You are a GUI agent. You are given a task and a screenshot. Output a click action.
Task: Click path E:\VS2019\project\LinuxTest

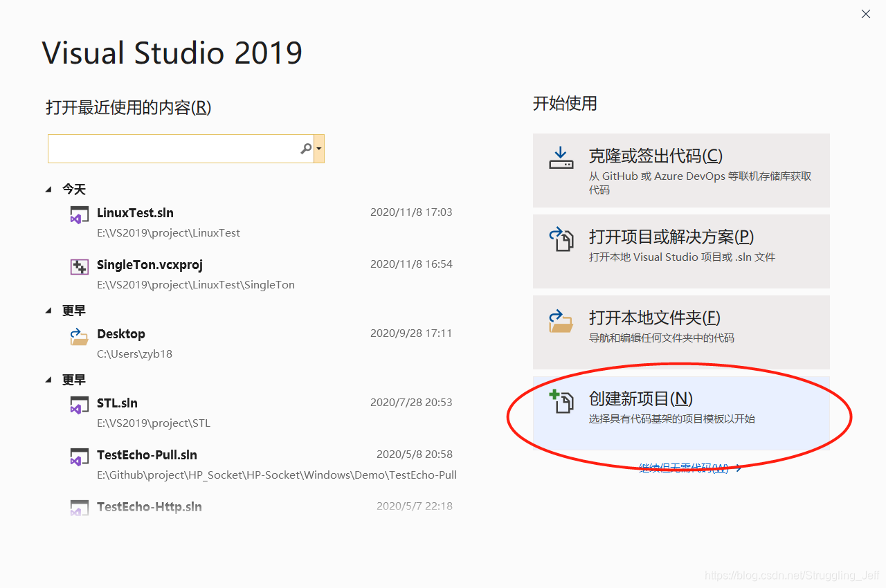(168, 233)
